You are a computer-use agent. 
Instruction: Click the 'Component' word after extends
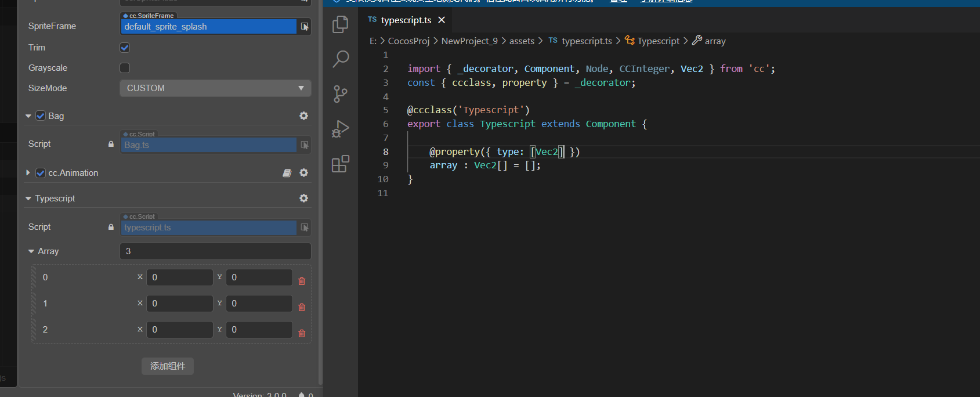[610, 124]
